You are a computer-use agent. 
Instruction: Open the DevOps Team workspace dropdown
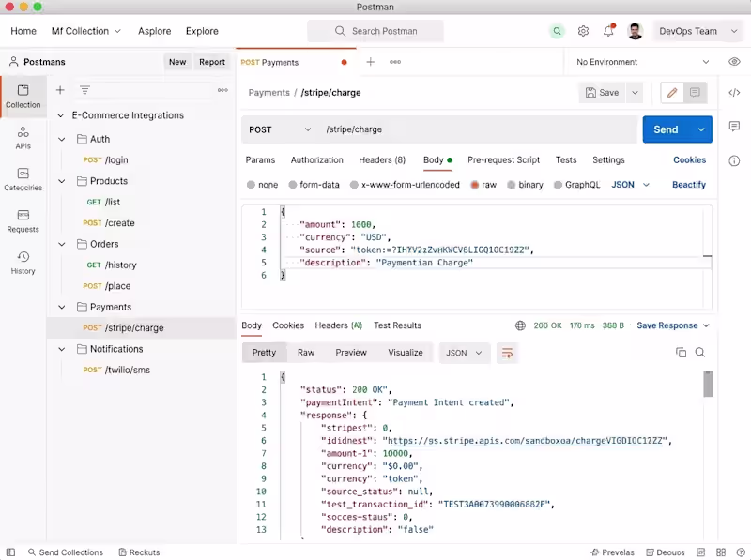coord(697,31)
